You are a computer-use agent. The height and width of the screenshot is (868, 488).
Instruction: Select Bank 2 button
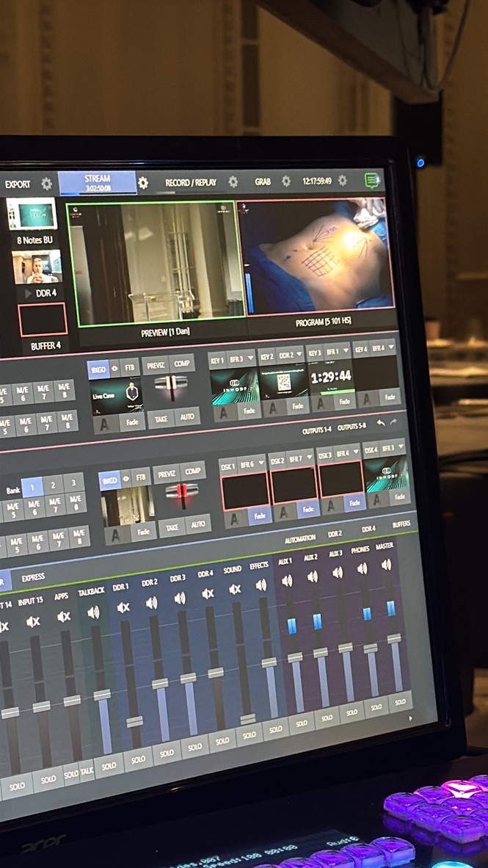[x=53, y=485]
